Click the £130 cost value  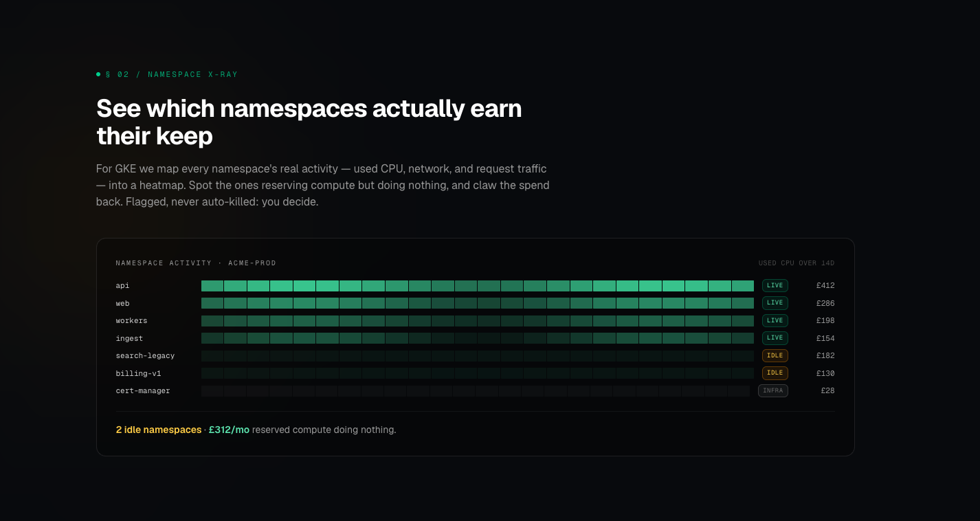pos(825,373)
